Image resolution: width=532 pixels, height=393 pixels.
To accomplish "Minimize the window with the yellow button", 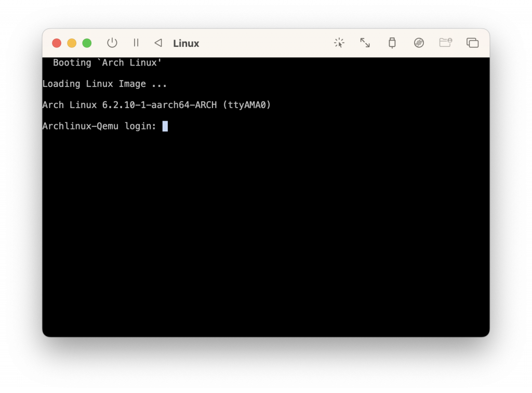I will pyautogui.click(x=72, y=43).
